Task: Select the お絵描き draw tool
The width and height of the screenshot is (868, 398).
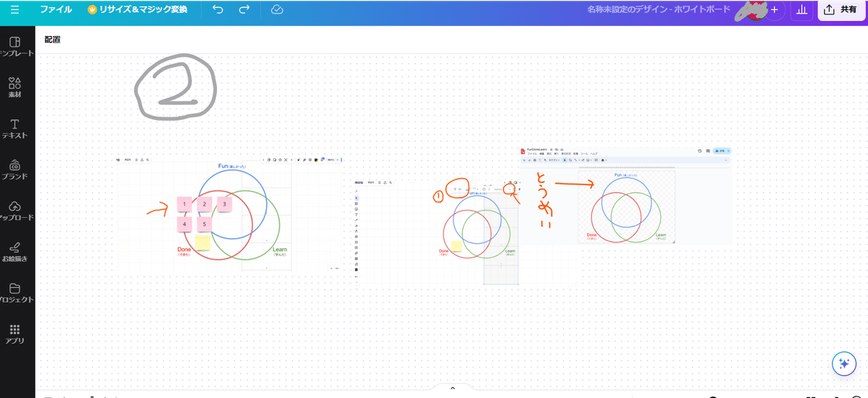Action: point(14,253)
